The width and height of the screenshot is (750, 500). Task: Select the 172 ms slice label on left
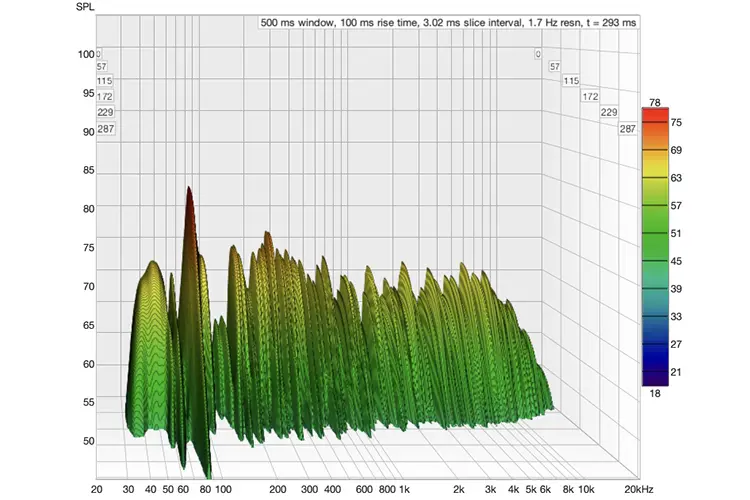click(x=104, y=97)
